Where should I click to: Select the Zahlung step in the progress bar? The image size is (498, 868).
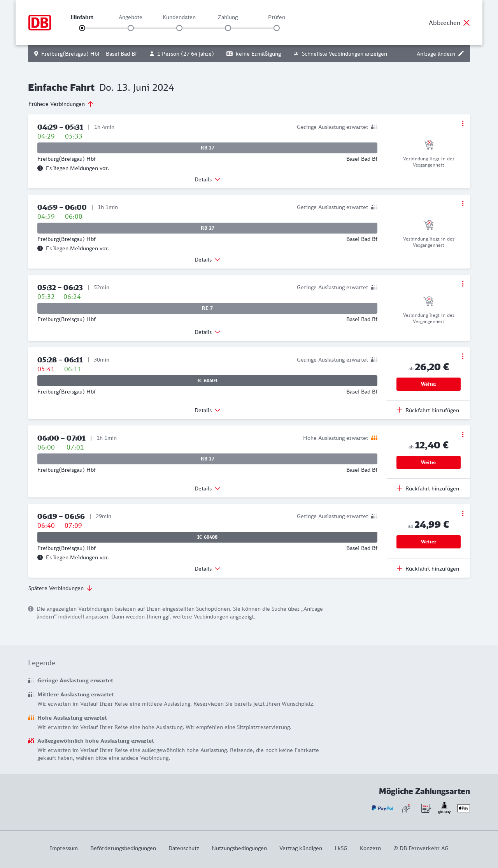pyautogui.click(x=228, y=28)
